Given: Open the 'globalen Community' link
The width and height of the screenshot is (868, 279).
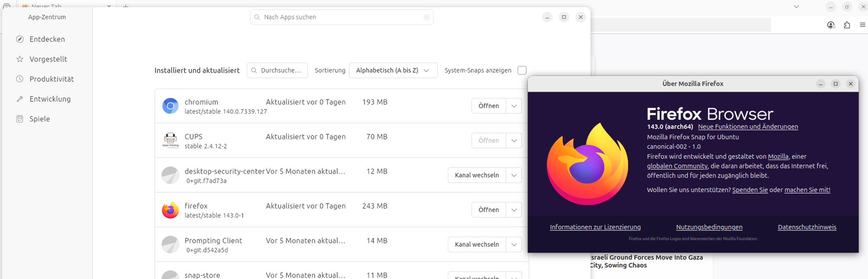Looking at the screenshot, I should pos(677,166).
